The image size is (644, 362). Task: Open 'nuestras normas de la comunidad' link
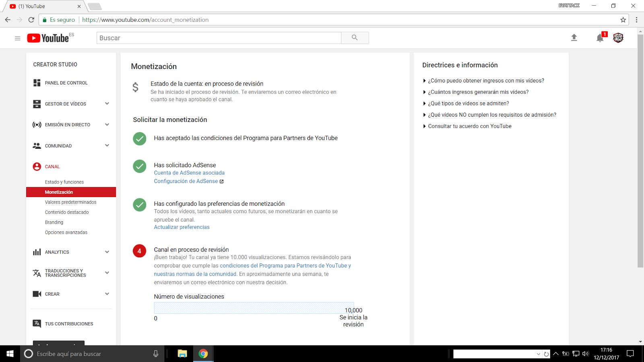click(x=195, y=274)
